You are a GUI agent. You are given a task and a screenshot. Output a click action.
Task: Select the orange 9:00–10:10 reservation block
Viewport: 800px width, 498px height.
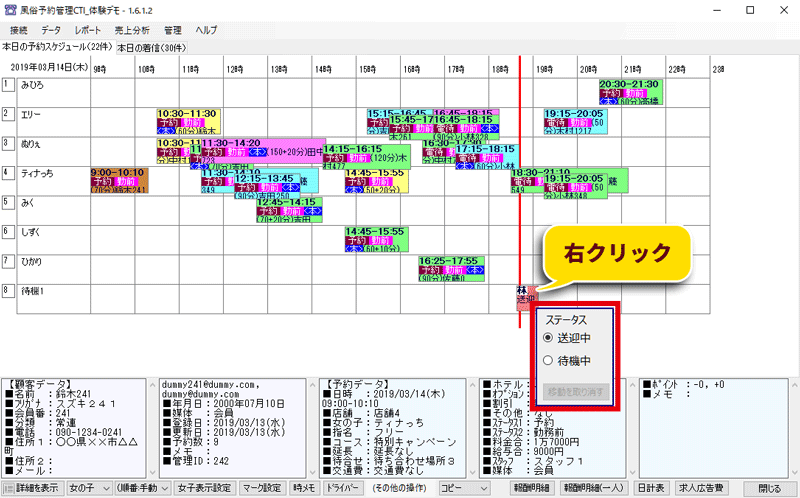(119, 180)
